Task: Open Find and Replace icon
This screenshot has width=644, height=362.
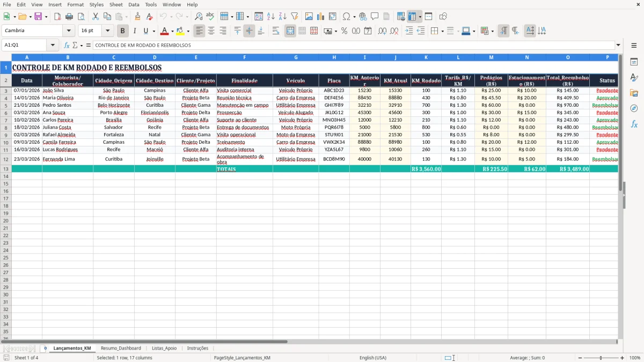Action: click(199, 17)
